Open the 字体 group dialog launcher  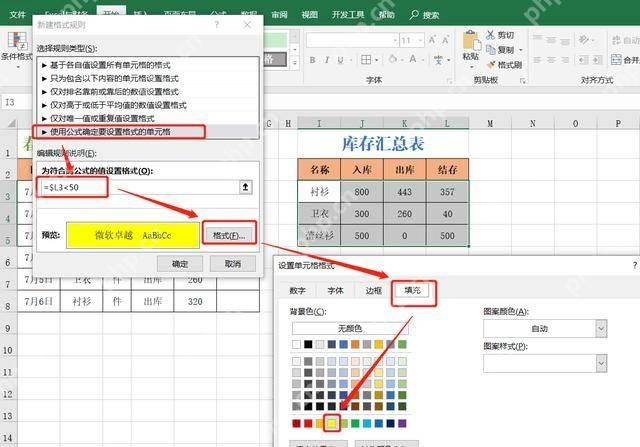pyautogui.click(x=450, y=81)
